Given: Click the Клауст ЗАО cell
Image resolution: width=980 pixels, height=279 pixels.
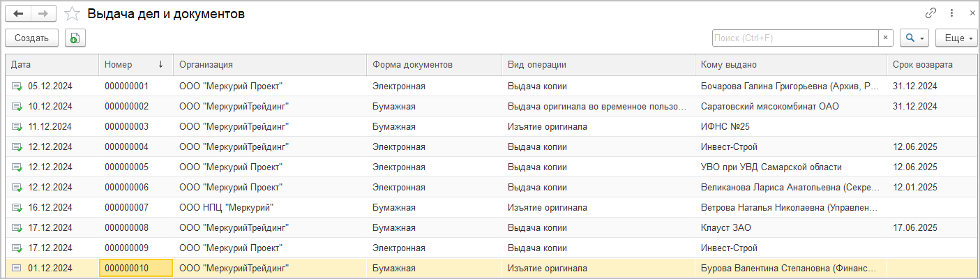Looking at the screenshot, I should pyautogui.click(x=725, y=228).
